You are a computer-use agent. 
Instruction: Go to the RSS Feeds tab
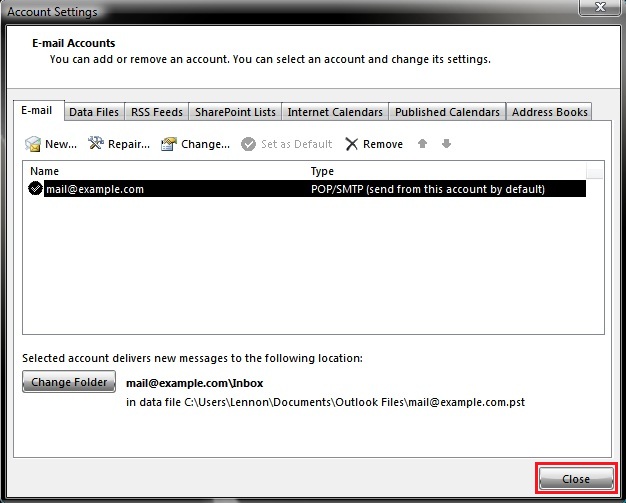click(157, 112)
